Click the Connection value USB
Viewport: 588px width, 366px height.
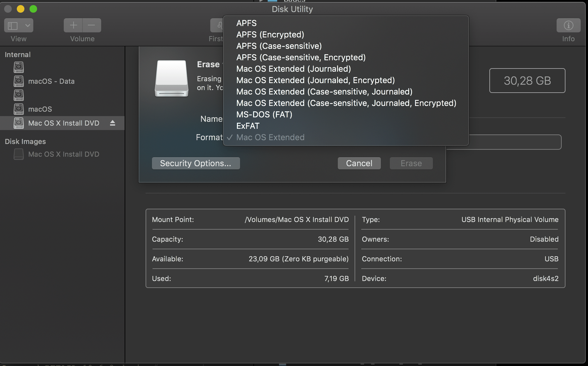point(552,259)
